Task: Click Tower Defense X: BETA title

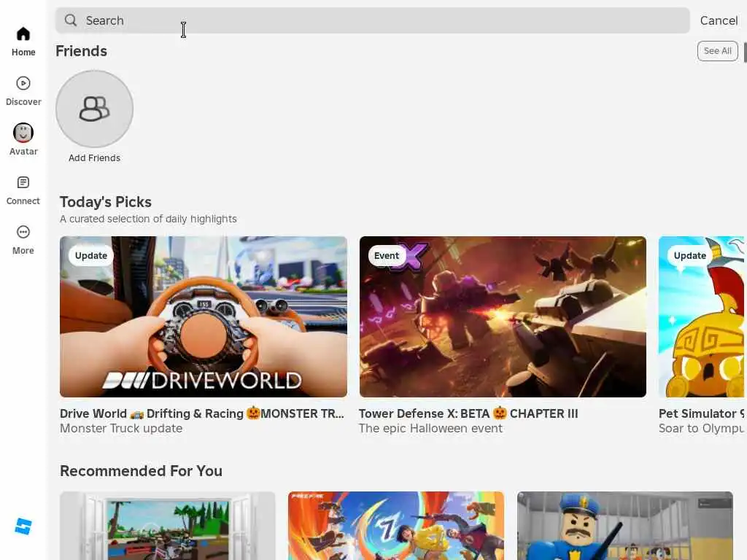Action: pos(468,413)
